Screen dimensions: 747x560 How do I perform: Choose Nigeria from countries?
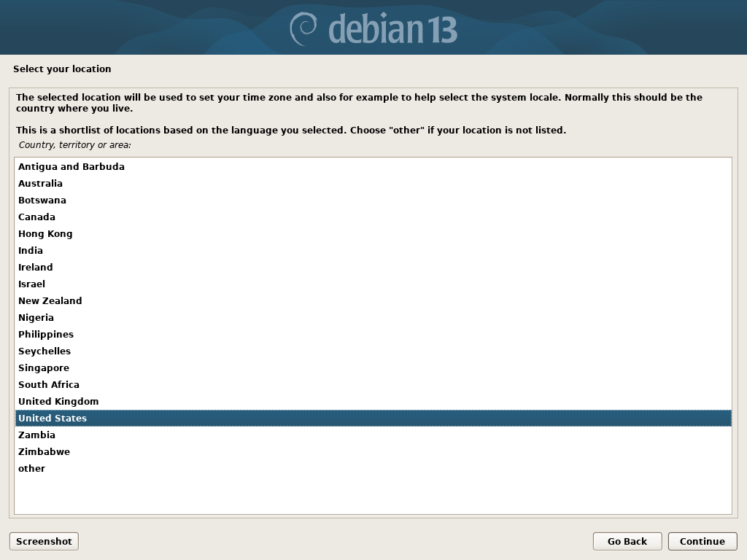point(373,318)
